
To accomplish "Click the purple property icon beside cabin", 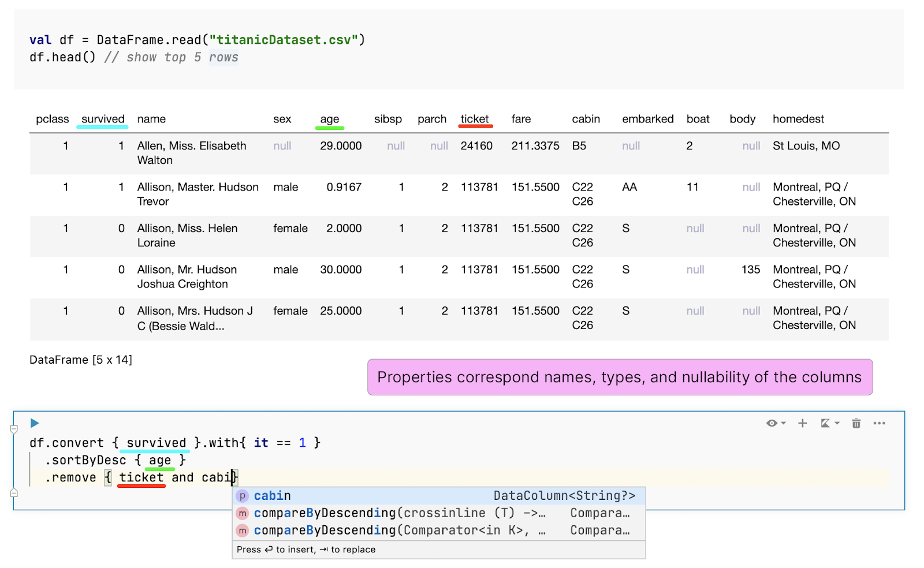I will point(243,496).
